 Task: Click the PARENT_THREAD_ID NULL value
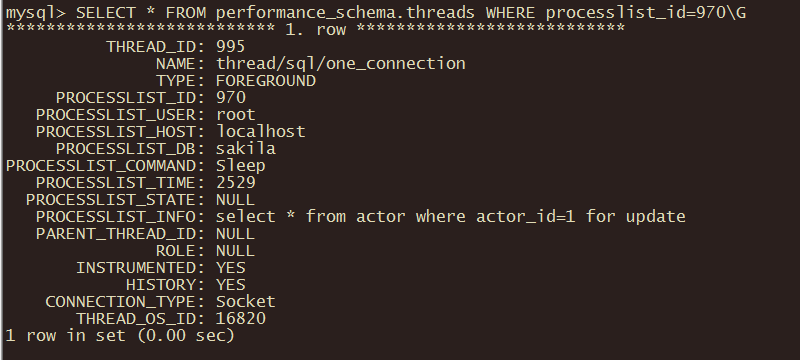coord(235,234)
